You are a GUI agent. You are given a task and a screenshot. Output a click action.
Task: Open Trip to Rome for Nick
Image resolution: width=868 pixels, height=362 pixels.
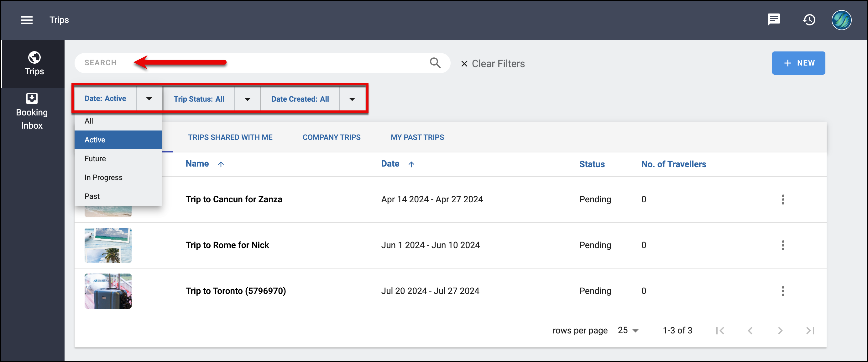(227, 245)
